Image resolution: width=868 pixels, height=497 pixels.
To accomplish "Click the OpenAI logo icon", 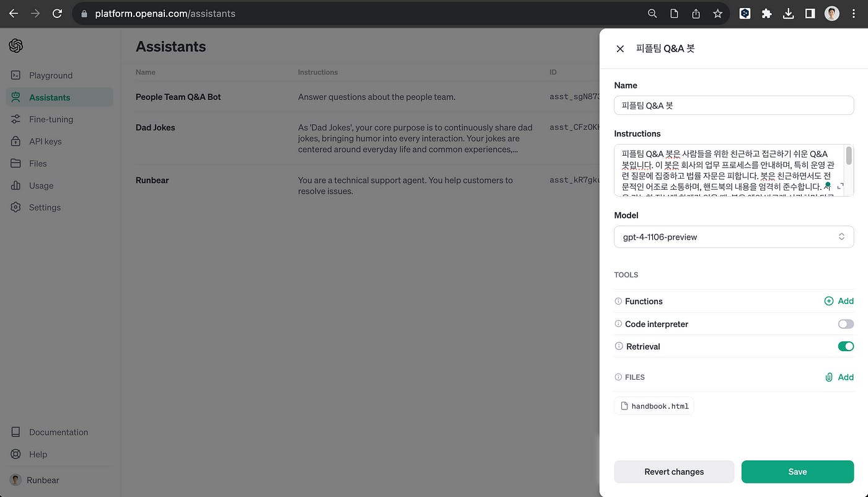I will pos(16,45).
